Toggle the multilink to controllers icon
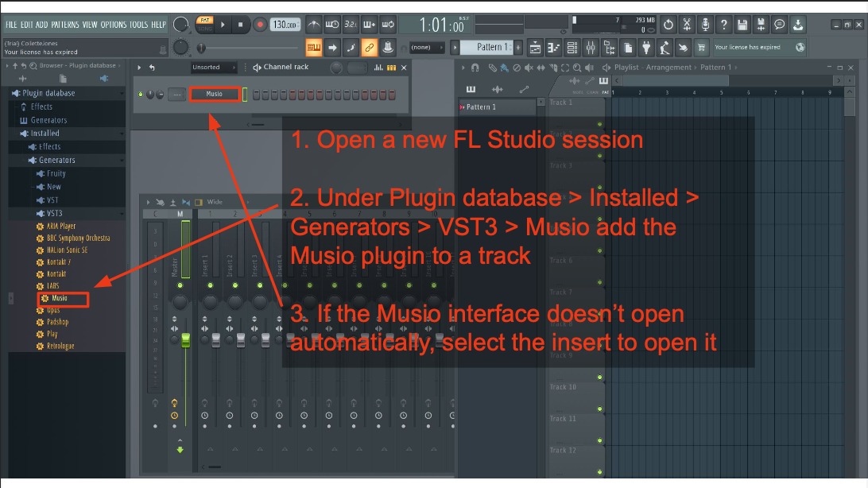The height and width of the screenshot is (488, 868). click(x=370, y=48)
